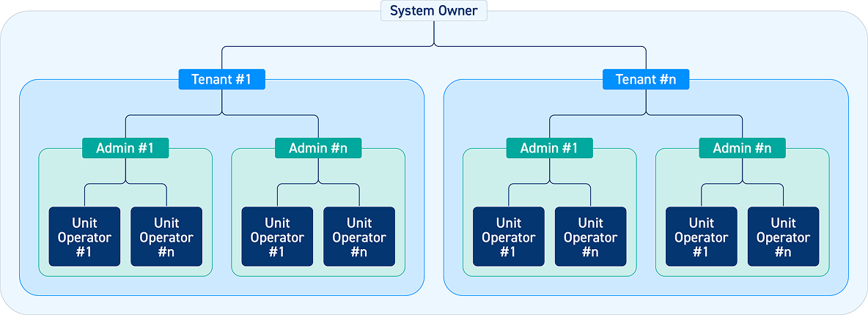Select Unit Operator #n under Tenant #1 Admin #1

(166, 237)
